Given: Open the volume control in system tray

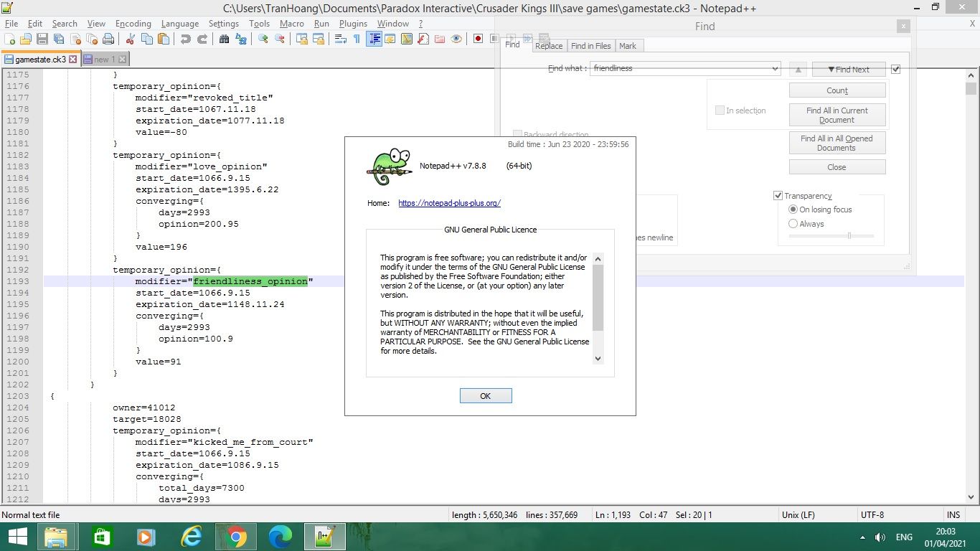Looking at the screenshot, I should click(880, 537).
